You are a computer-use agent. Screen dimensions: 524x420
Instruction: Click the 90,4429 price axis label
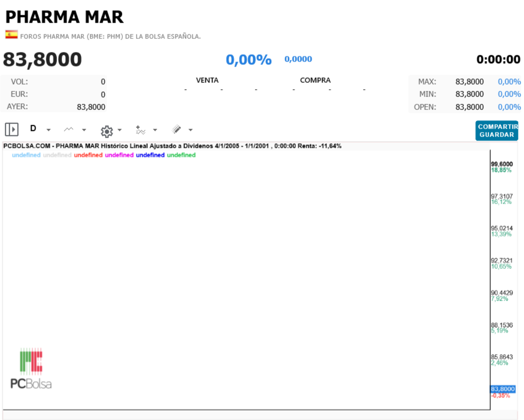(501, 293)
